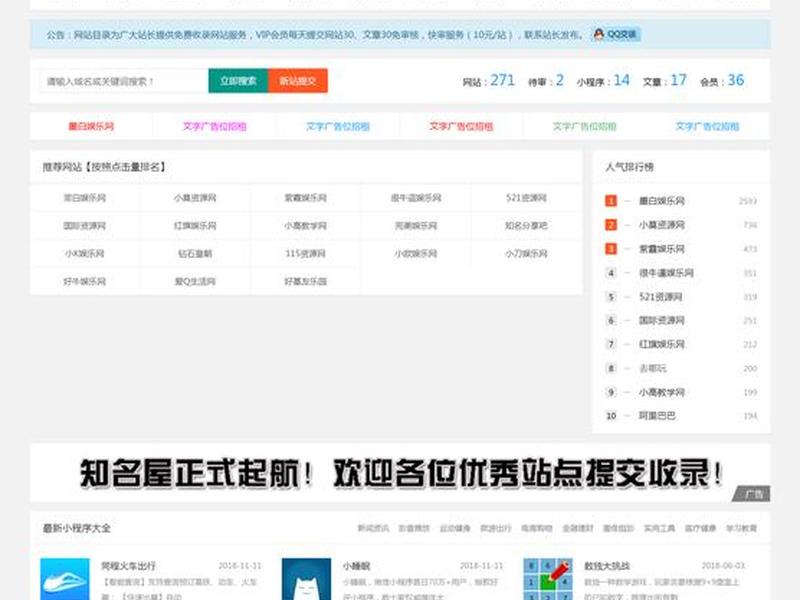The image size is (800, 600).
Task: Focus the domain or keyword search field
Action: click(123, 81)
